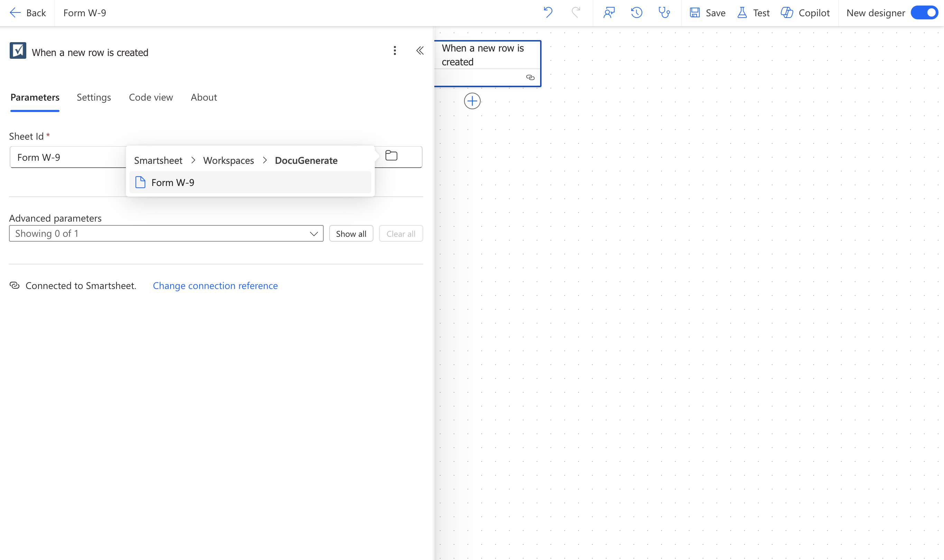Click the Form W-9 flow title
The width and height of the screenshot is (944, 560).
(x=85, y=13)
